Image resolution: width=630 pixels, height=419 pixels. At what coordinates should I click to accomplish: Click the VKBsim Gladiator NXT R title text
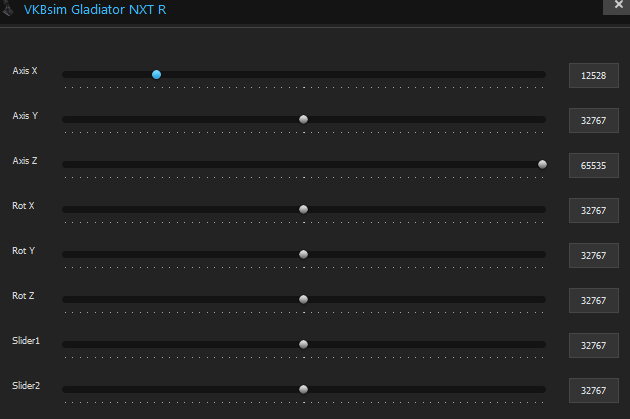click(95, 9)
